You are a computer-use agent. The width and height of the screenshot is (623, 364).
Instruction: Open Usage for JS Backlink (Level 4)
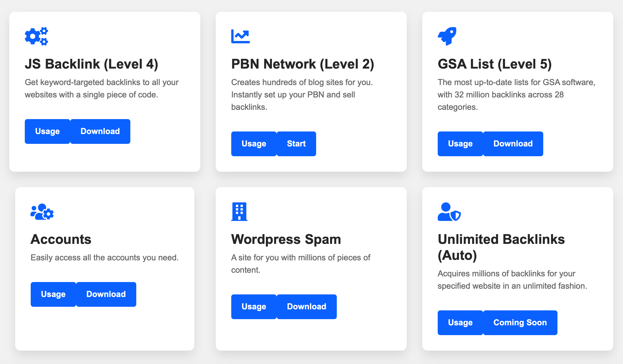(x=47, y=131)
